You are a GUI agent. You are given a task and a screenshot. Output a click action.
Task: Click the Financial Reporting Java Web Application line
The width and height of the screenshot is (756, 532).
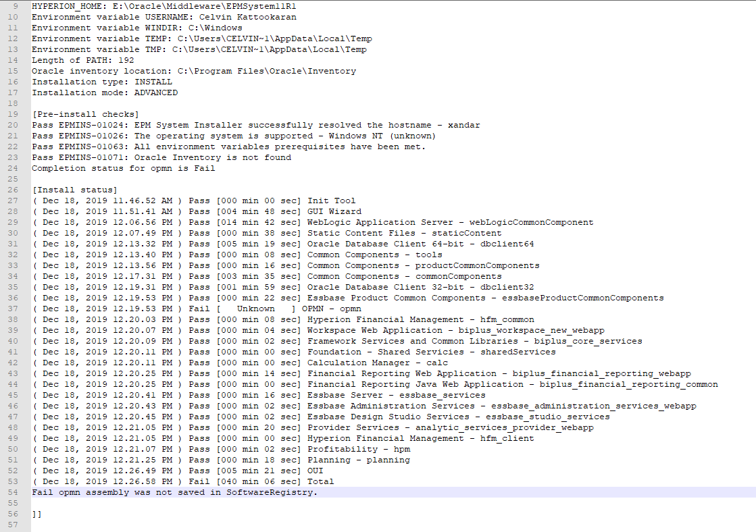(x=375, y=385)
